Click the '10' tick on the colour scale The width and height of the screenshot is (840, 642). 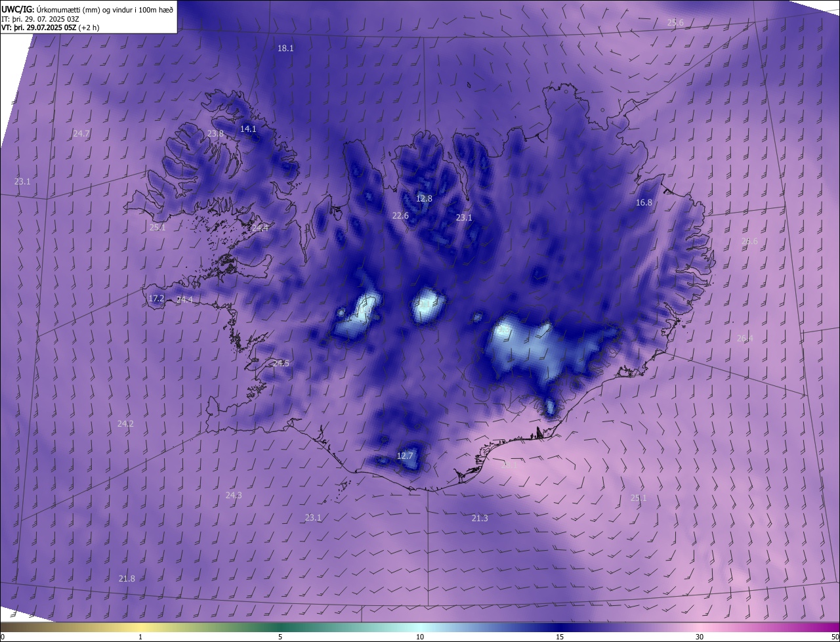[x=420, y=637]
